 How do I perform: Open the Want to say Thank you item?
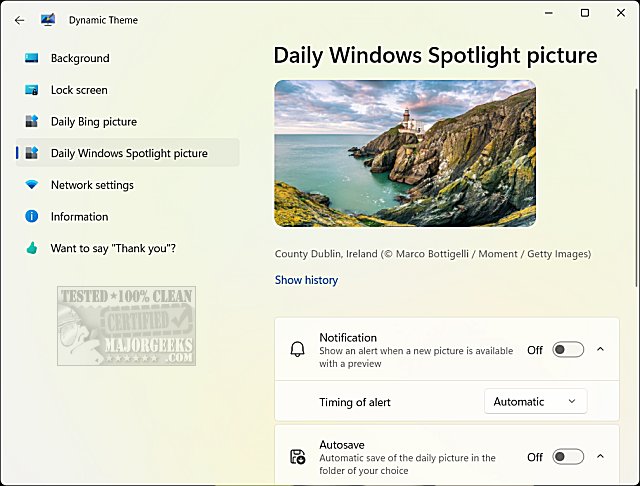(x=113, y=248)
